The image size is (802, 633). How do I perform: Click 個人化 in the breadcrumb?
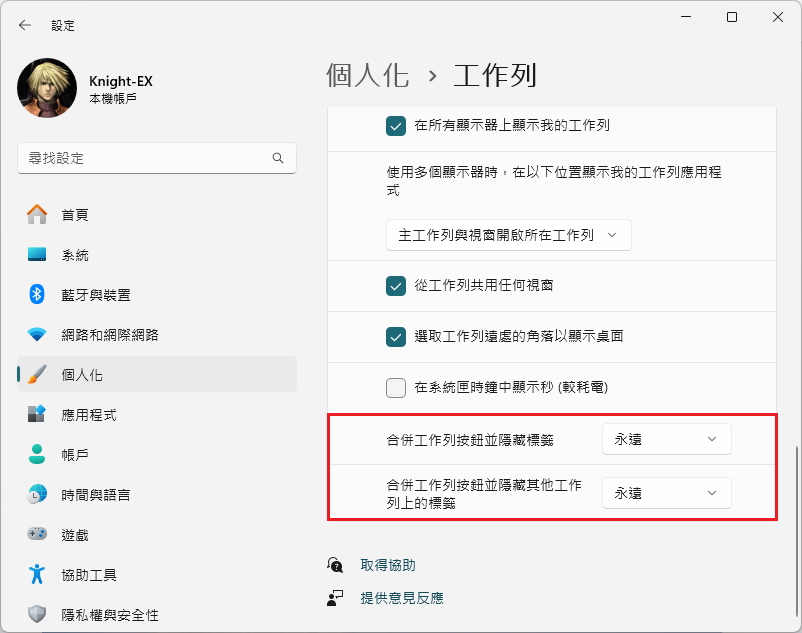pos(367,76)
